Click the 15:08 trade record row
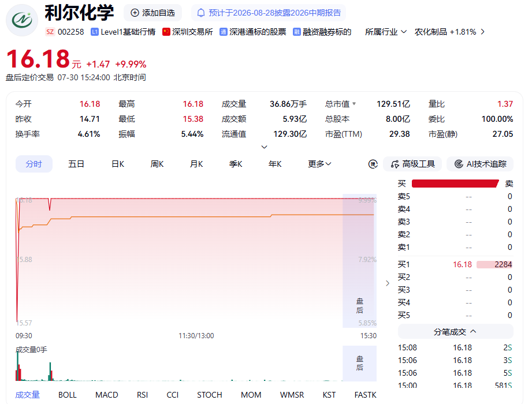 pos(455,348)
